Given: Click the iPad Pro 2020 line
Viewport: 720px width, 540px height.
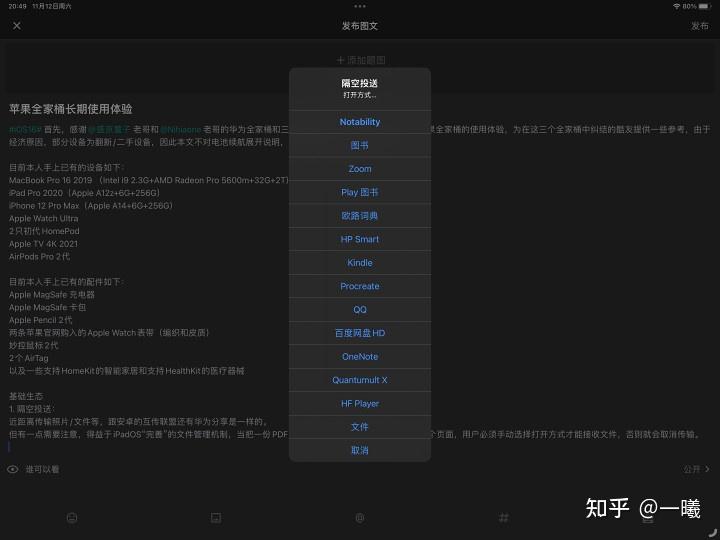Looking at the screenshot, I should point(84,193).
